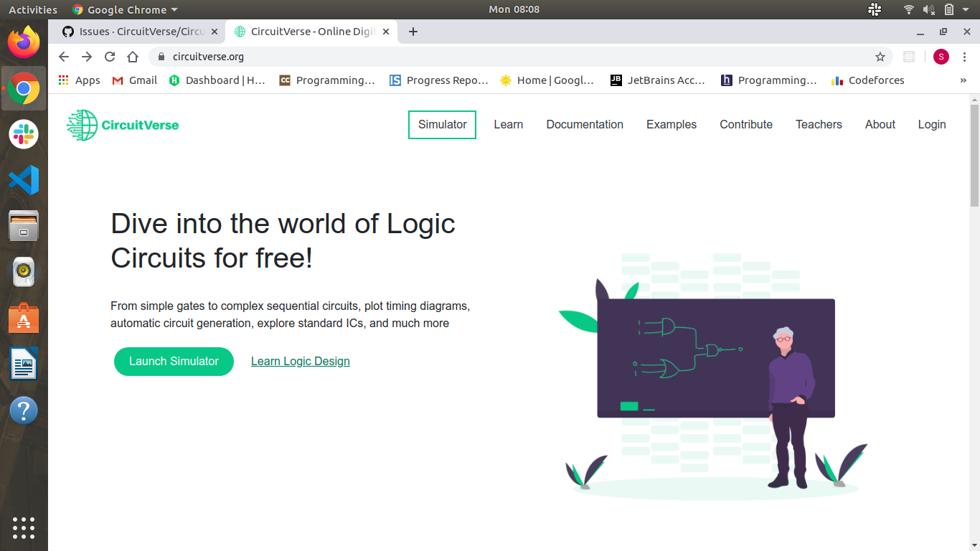Image resolution: width=980 pixels, height=551 pixels.
Task: Go forward with browser forward arrow
Action: [x=87, y=57]
